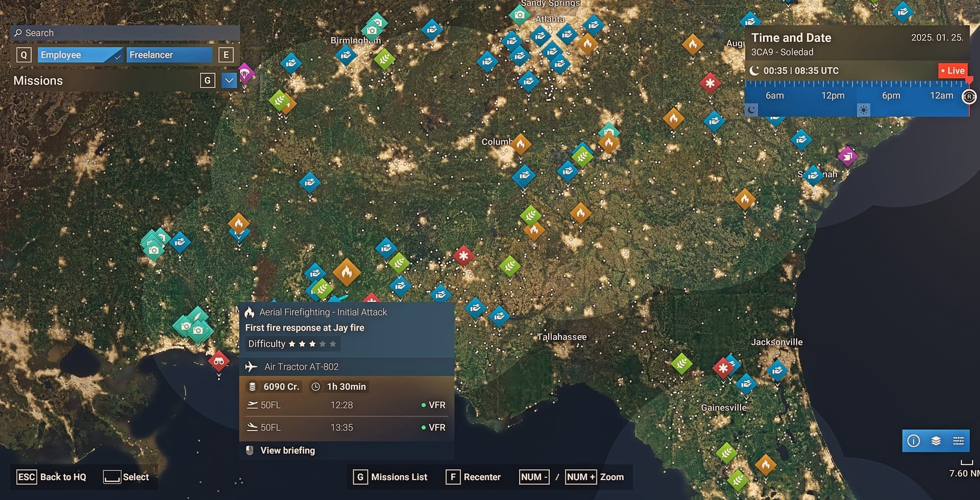This screenshot has width=980, height=500.
Task: Select the green crop-dusting marker near Birmingham
Action: pos(384,59)
